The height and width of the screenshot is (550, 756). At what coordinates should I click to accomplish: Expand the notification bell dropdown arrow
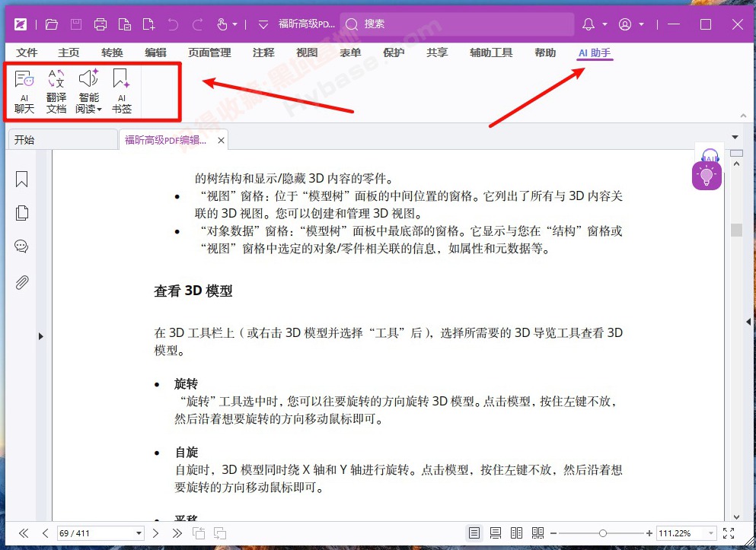604,24
